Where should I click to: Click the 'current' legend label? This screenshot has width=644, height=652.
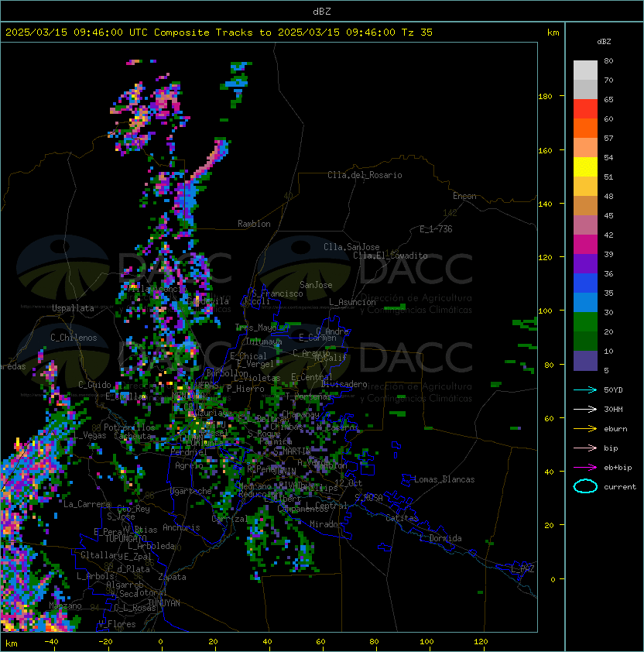tap(620, 486)
